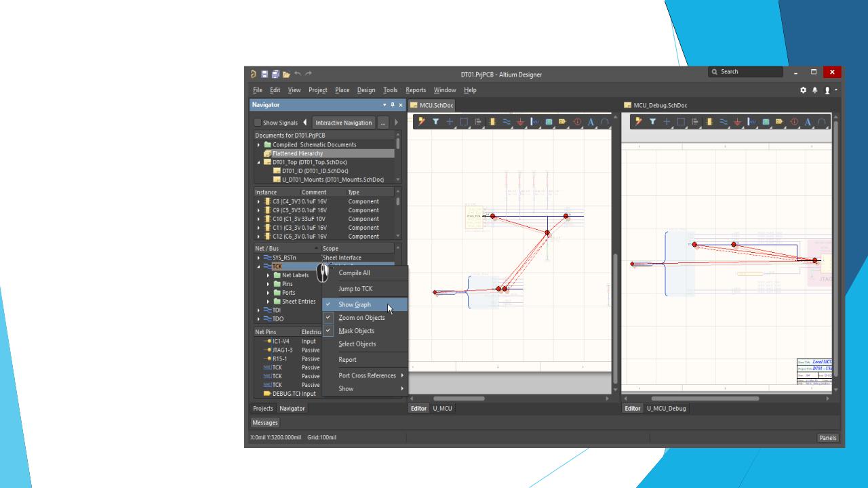Viewport: 868px width, 488px height.
Task: Click back arrow beside Interactive Navigation
Action: [304, 123]
